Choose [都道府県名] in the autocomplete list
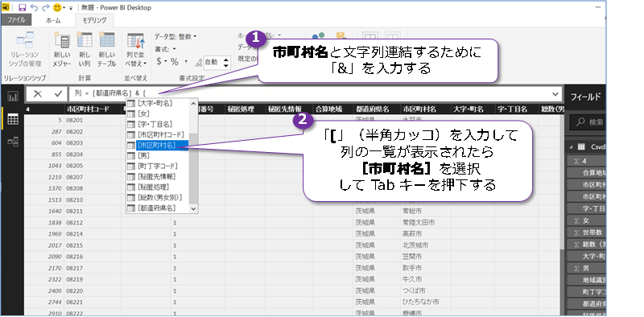644x317 pixels. (x=157, y=208)
